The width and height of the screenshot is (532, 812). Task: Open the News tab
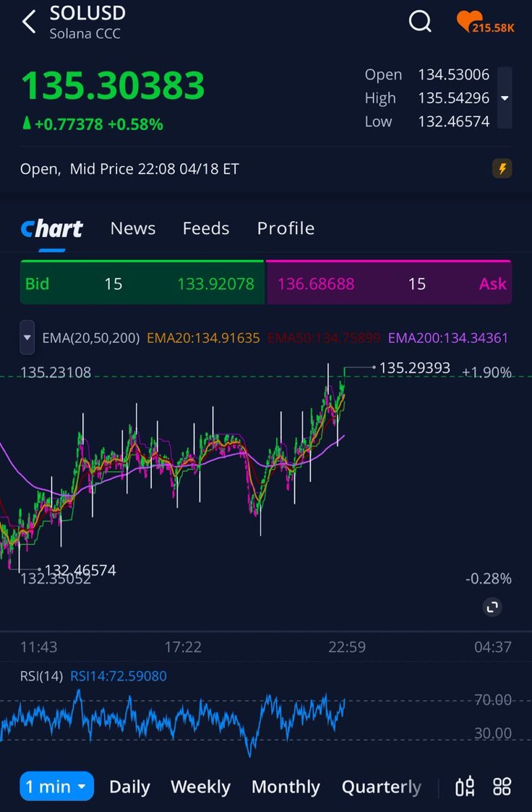click(x=133, y=228)
